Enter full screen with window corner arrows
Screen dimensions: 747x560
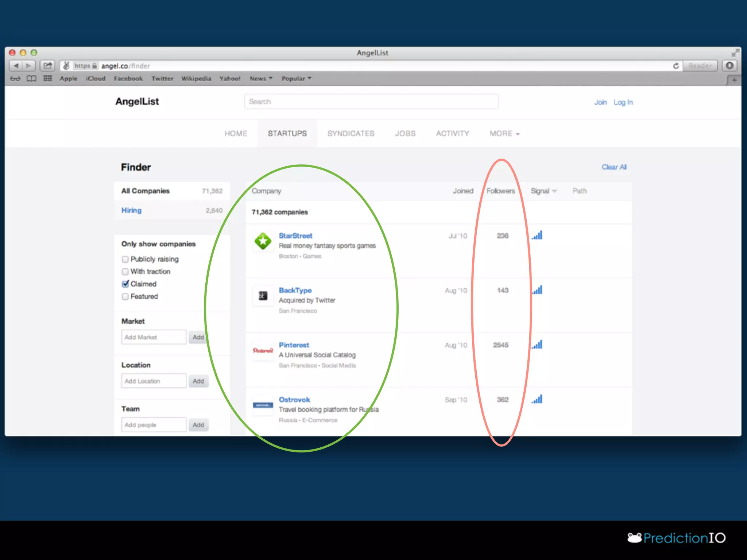(x=735, y=52)
